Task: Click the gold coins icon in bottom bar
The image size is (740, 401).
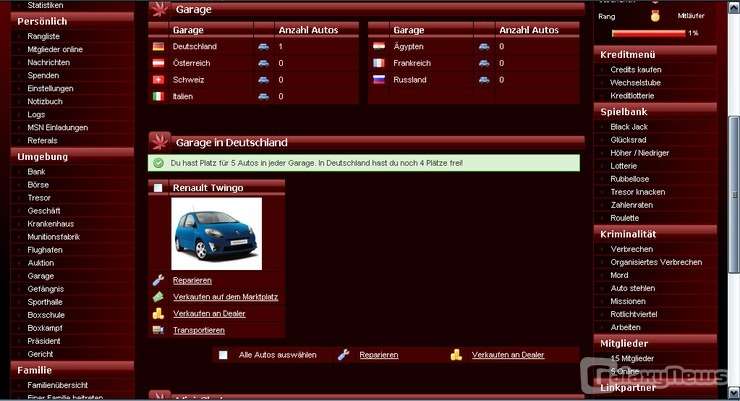Action: click(456, 354)
